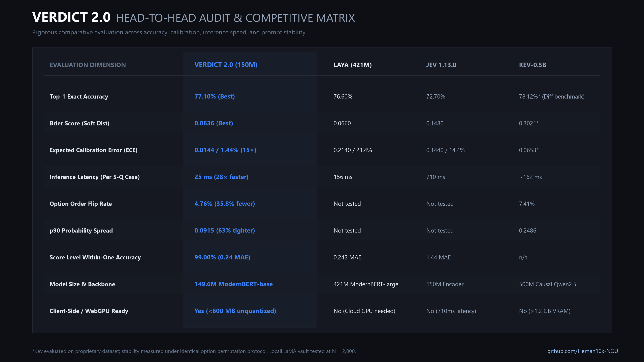This screenshot has height=362, width=644.
Task: Click LAYA Brier score 0.0660
Action: click(x=342, y=123)
